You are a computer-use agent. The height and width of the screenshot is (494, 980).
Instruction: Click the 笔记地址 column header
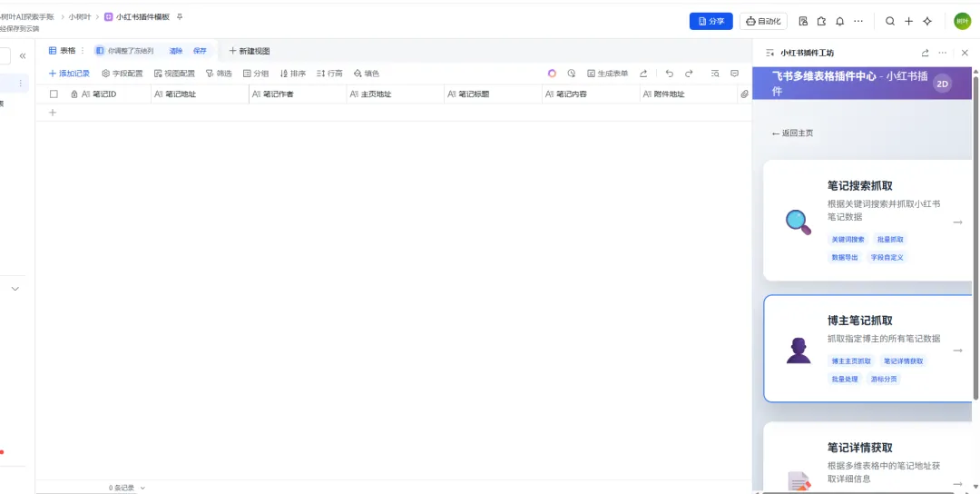(200, 94)
